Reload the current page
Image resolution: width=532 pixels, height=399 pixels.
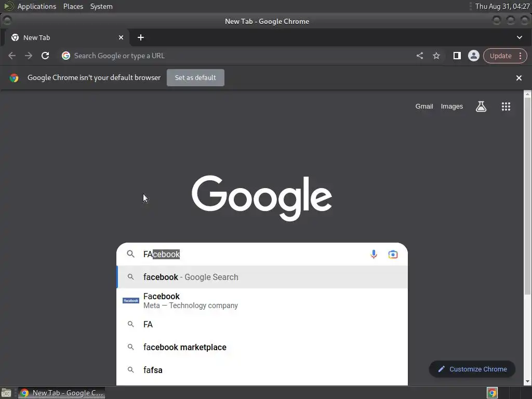tap(45, 56)
